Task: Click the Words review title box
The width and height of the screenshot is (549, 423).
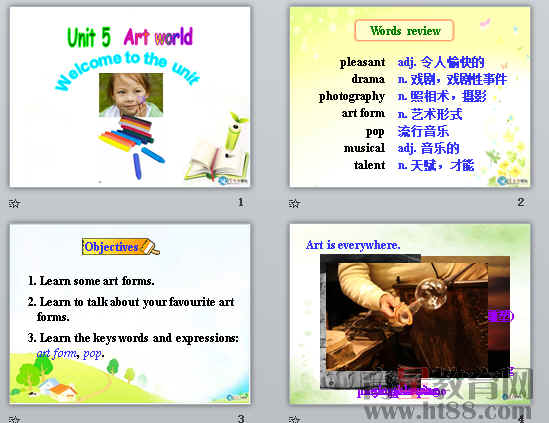Action: point(404,30)
